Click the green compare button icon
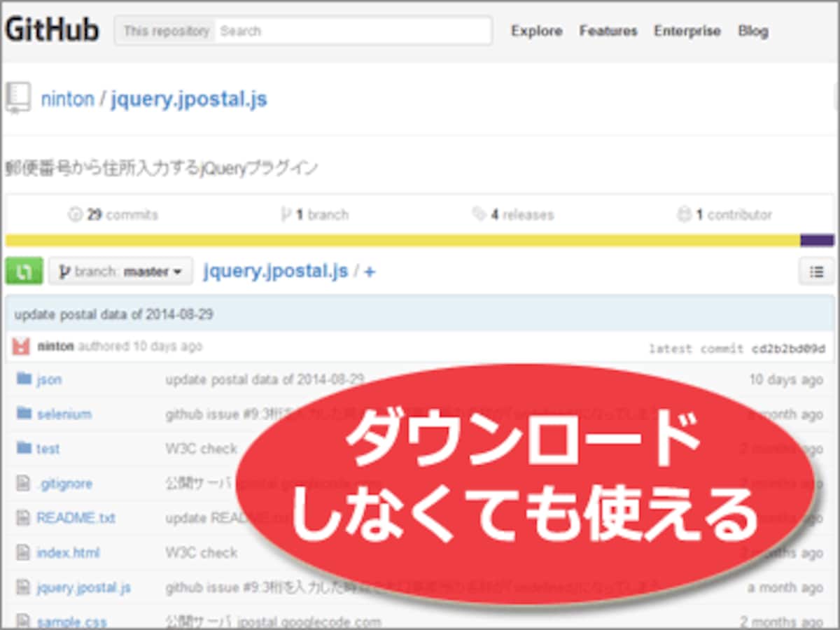 (24, 272)
